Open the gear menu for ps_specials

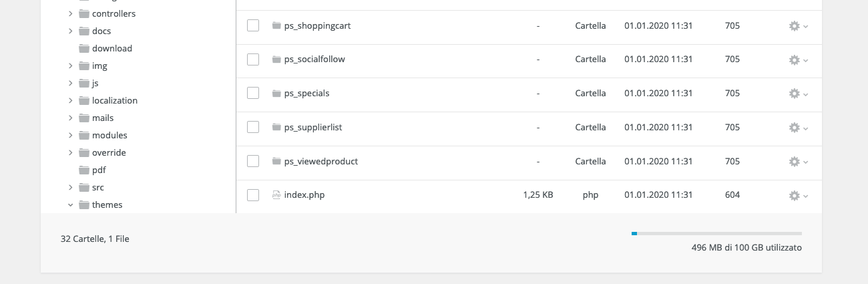pos(798,94)
